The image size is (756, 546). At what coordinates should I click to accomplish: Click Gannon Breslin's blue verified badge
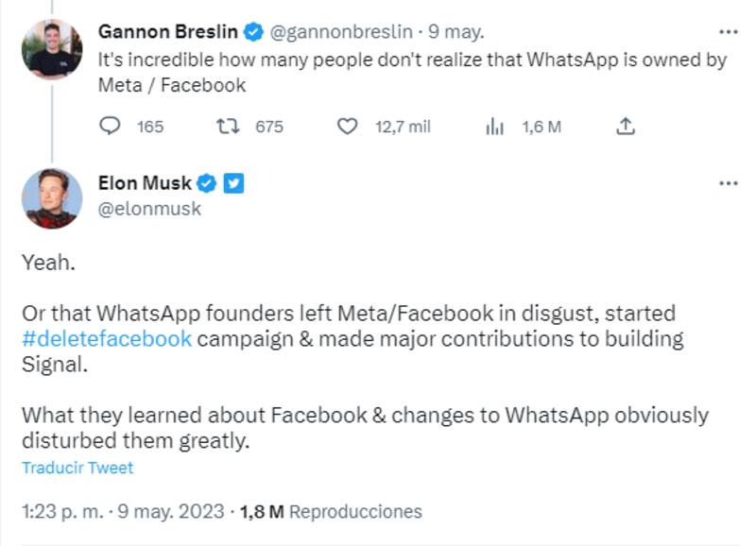coord(252,32)
